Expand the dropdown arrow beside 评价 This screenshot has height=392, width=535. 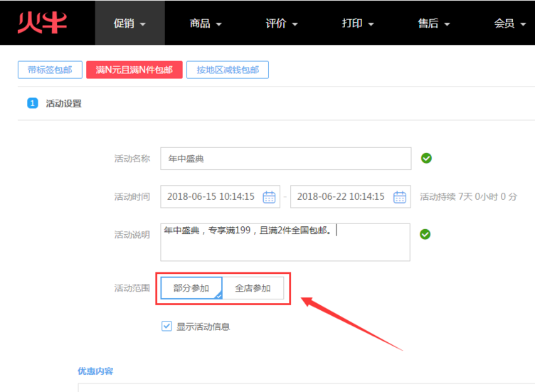point(295,24)
